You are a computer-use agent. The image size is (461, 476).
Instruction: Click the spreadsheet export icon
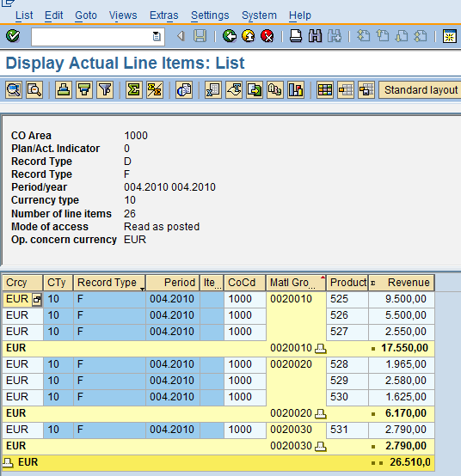pyautogui.click(x=213, y=90)
